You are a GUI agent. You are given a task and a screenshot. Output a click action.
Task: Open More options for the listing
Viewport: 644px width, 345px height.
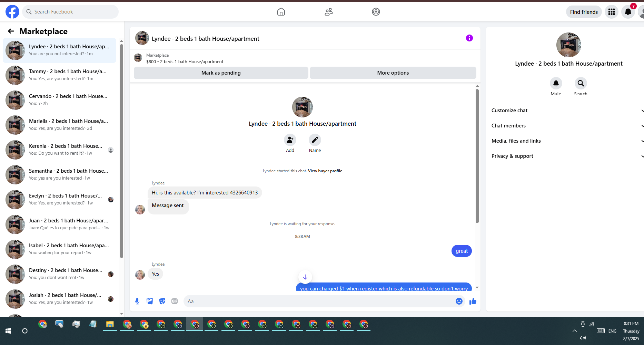coord(393,73)
